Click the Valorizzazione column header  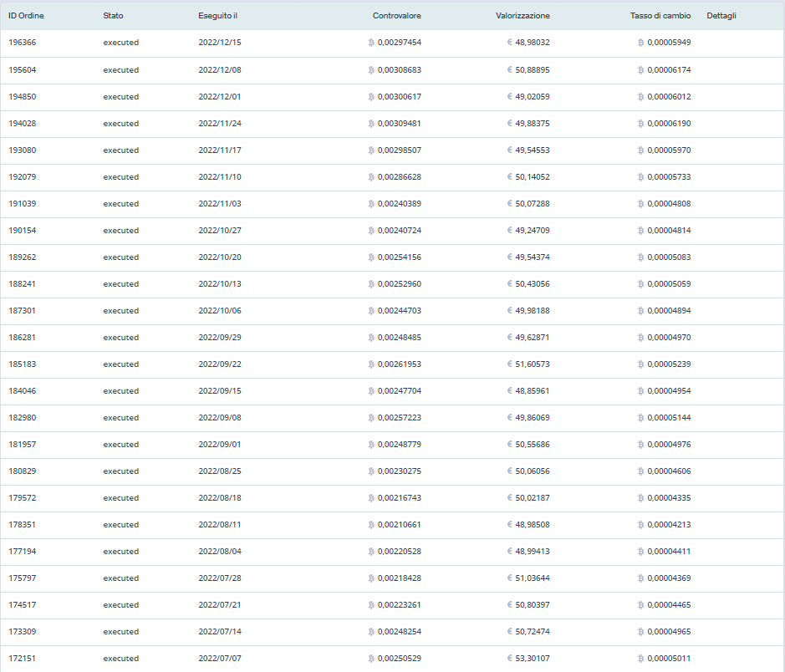click(x=522, y=16)
